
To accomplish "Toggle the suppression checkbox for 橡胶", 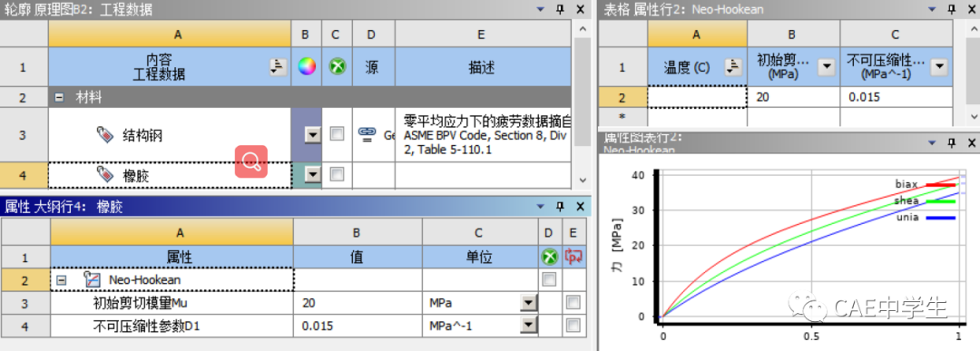I will [337, 175].
